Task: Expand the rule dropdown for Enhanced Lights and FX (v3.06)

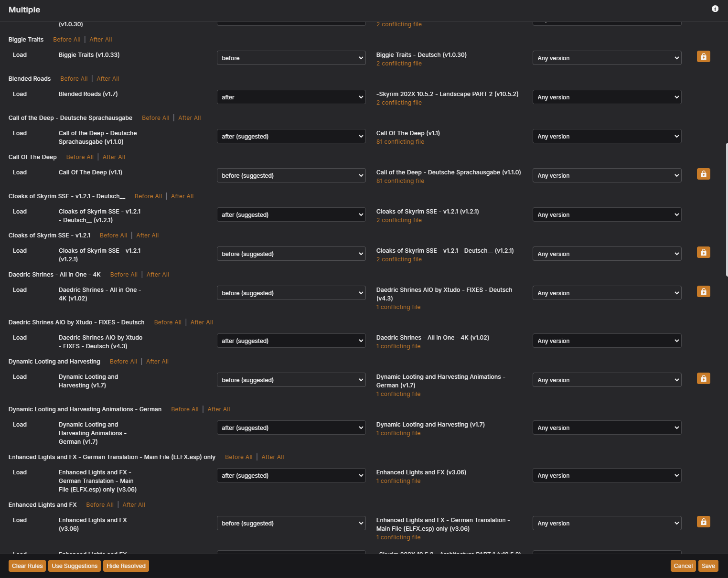Action: pyautogui.click(x=291, y=523)
